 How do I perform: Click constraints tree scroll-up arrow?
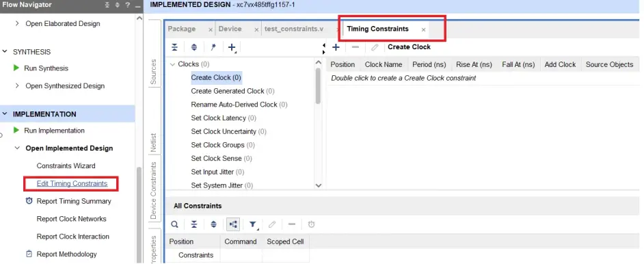[x=319, y=62]
